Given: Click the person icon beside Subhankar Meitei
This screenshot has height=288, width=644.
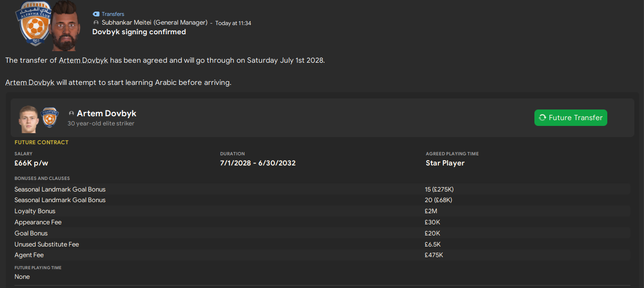Looking at the screenshot, I should click(96, 23).
